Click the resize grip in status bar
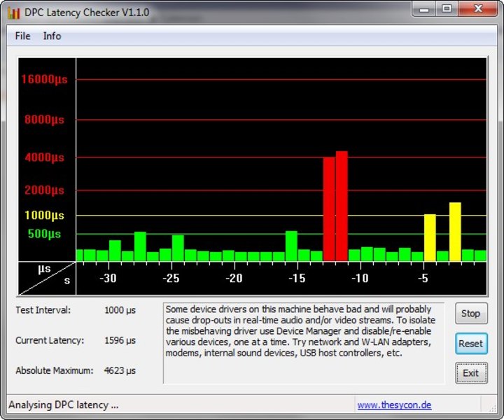The image size is (504, 420). pos(492,407)
